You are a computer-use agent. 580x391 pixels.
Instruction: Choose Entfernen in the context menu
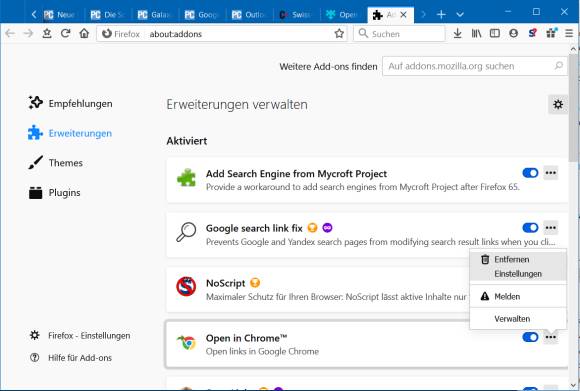(518, 259)
